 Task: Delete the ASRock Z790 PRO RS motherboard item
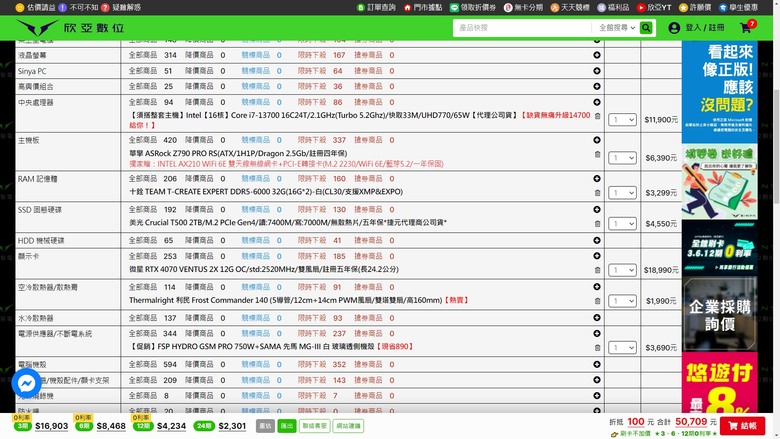[x=597, y=154]
